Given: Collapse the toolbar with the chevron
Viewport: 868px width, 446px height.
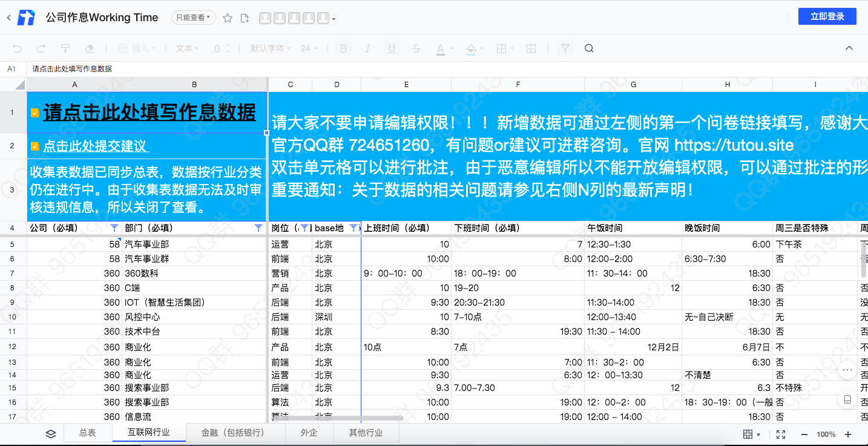Looking at the screenshot, I should click(x=849, y=48).
